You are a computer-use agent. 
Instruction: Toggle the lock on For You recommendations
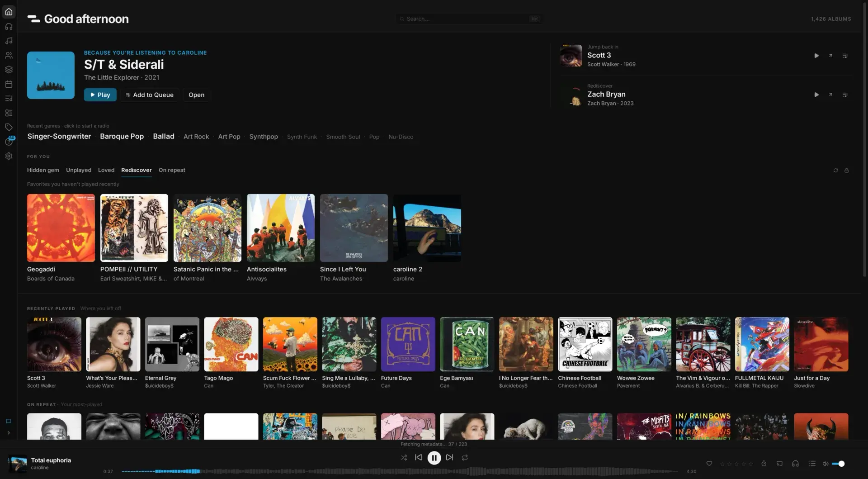click(x=847, y=171)
